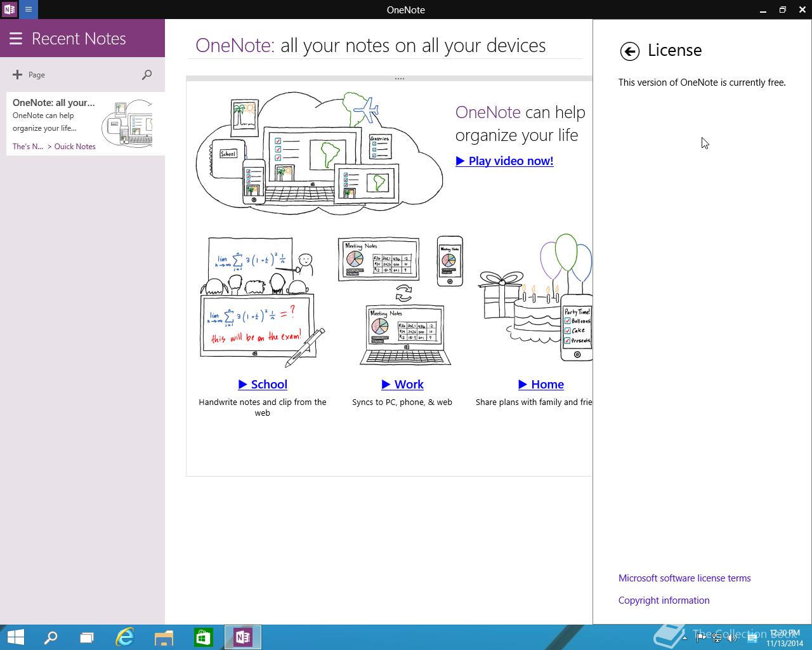Open the search magnifier in the page list

pos(147,75)
